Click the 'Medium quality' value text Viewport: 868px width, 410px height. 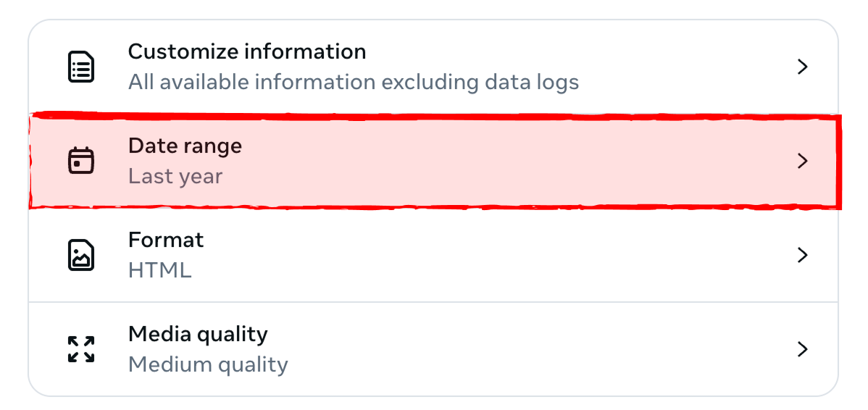(x=208, y=364)
